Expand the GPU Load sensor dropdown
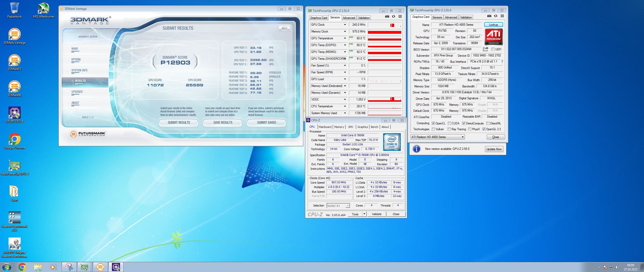The height and width of the screenshot is (272, 644). (345, 79)
